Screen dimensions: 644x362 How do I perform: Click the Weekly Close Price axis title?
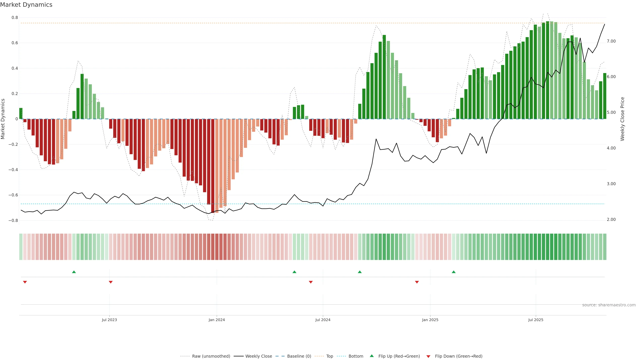pos(622,119)
